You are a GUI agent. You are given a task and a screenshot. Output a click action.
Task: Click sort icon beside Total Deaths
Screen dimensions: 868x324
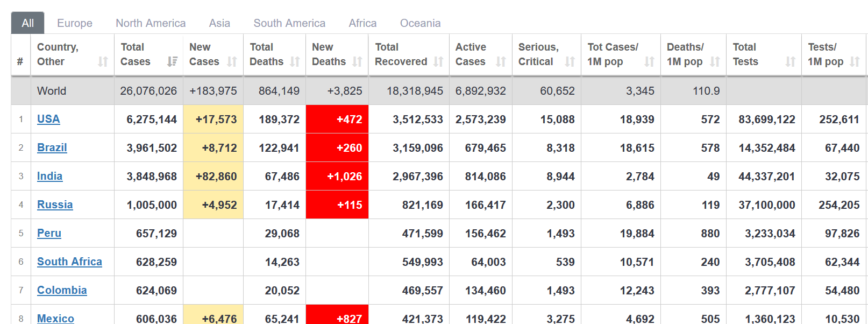295,62
